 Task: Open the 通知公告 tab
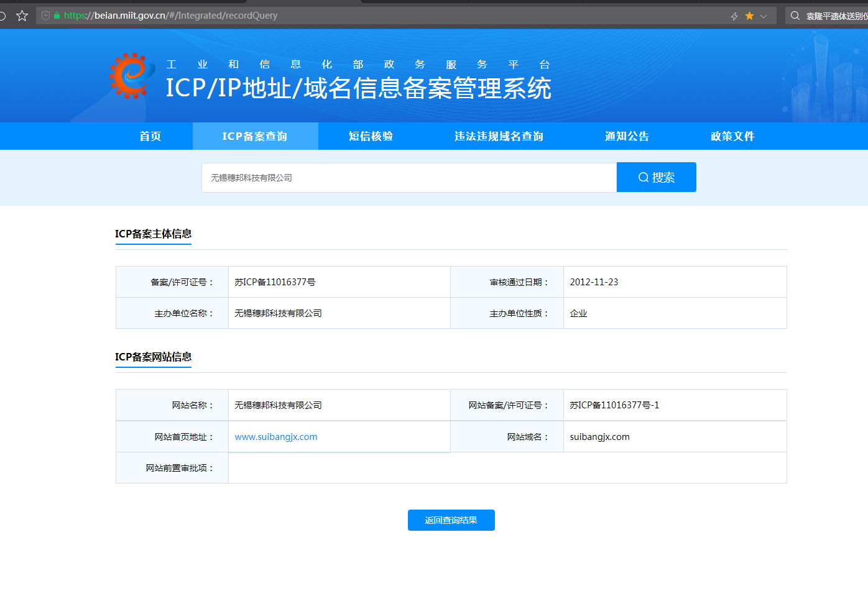click(627, 136)
